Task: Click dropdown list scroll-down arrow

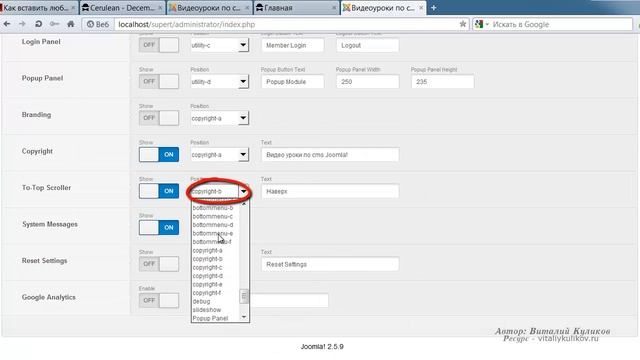Action: tap(244, 317)
